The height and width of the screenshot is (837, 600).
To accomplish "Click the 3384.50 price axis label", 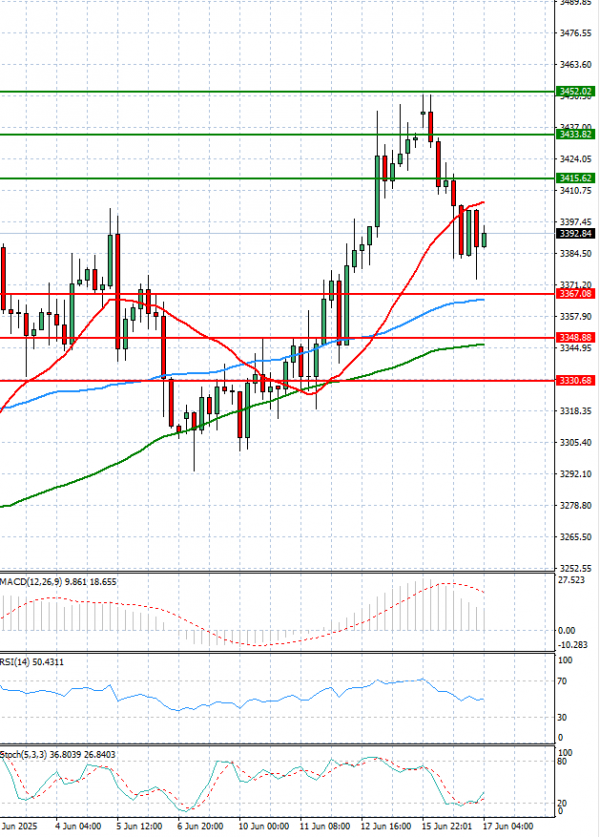I will (x=575, y=254).
